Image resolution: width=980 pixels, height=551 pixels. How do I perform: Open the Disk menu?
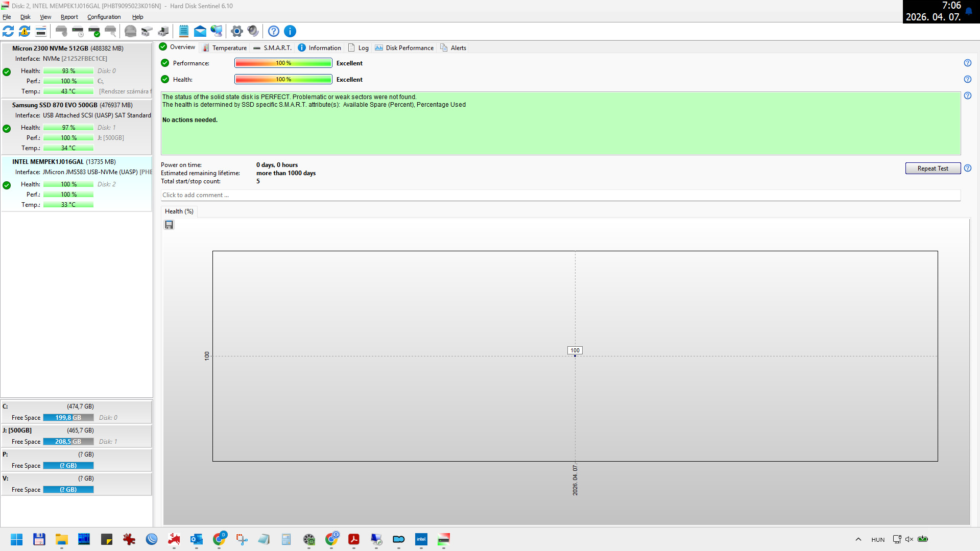coord(26,17)
